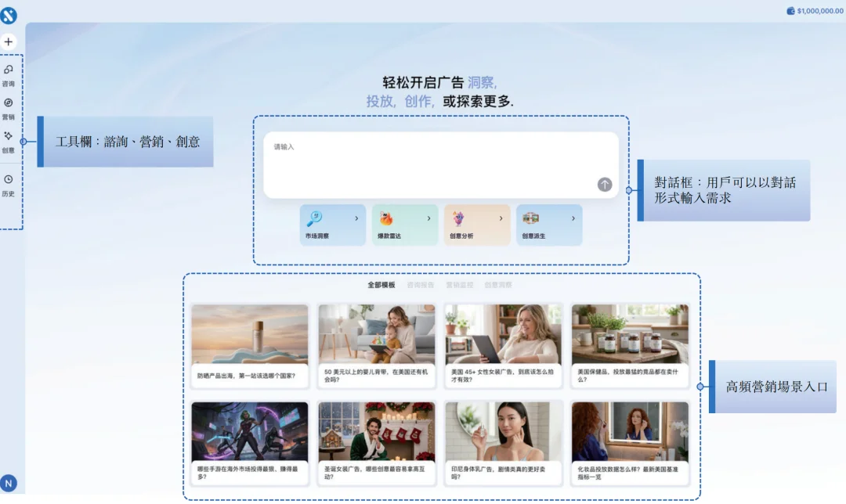This screenshot has width=846, height=504.
Task: Click the flame icon on 爆款雷达
Action: 386,217
